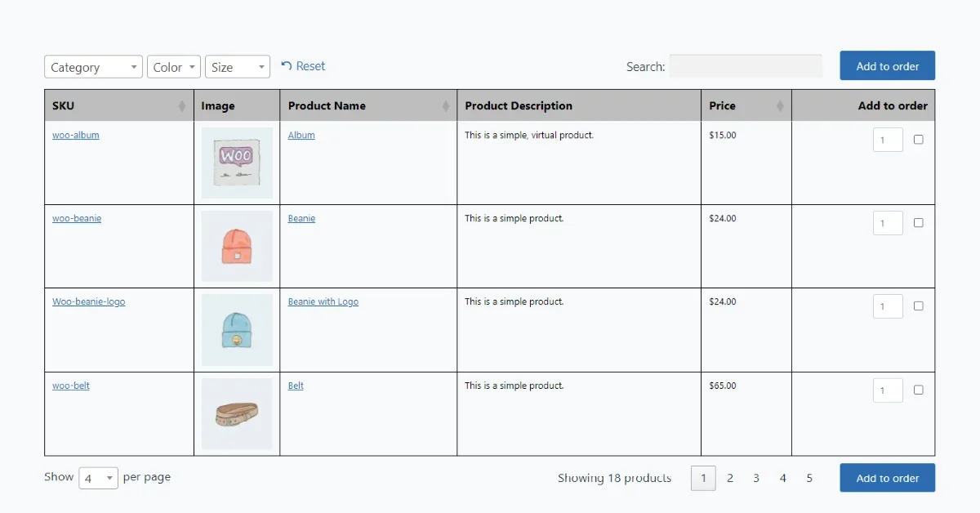Check the Beanie add-to-order checkbox
980x513 pixels.
[x=918, y=222]
